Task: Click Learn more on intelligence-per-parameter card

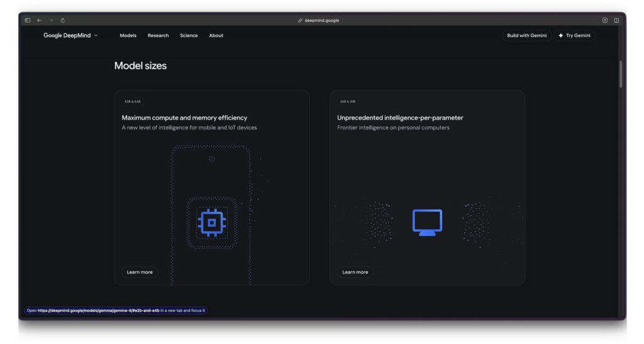Action: pyautogui.click(x=355, y=272)
